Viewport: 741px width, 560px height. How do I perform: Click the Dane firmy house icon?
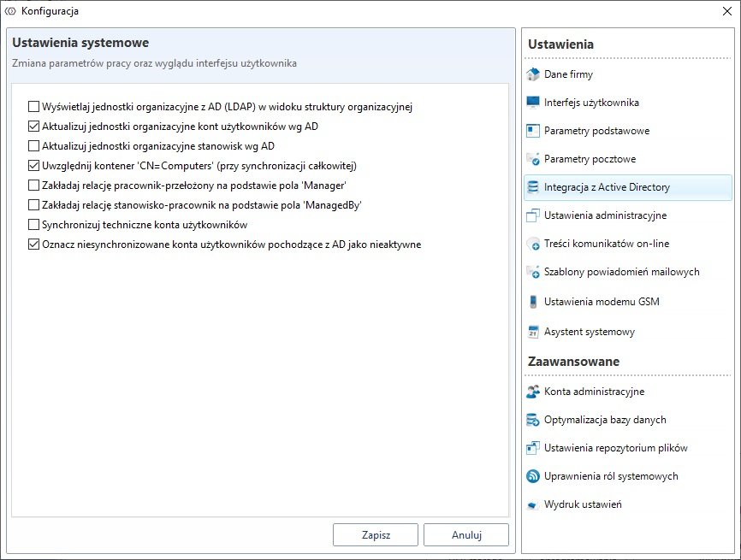coord(533,74)
